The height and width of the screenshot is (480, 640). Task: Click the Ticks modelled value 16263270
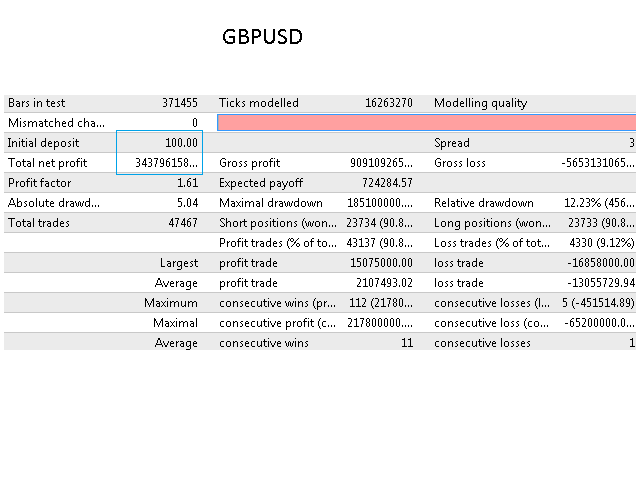coord(389,103)
